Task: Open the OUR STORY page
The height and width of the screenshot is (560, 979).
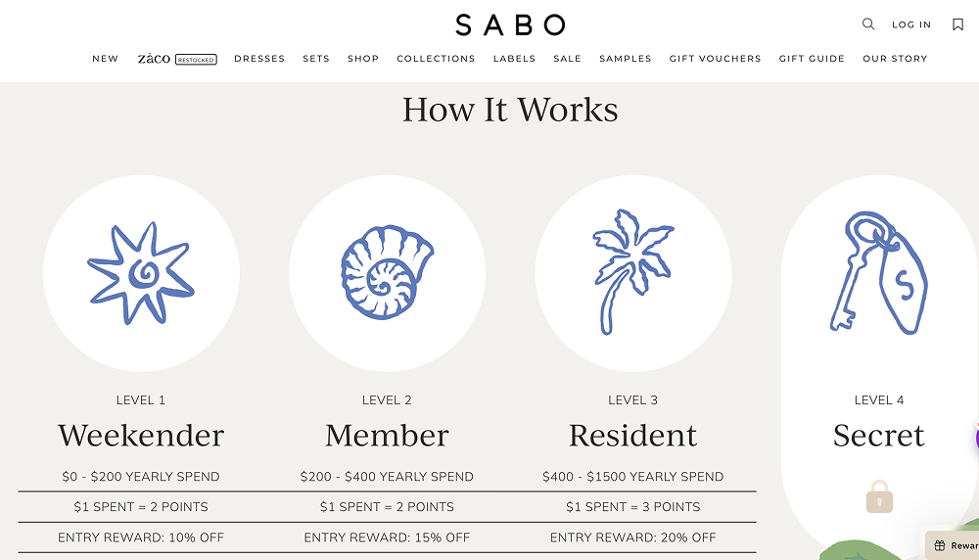Action: pos(895,59)
